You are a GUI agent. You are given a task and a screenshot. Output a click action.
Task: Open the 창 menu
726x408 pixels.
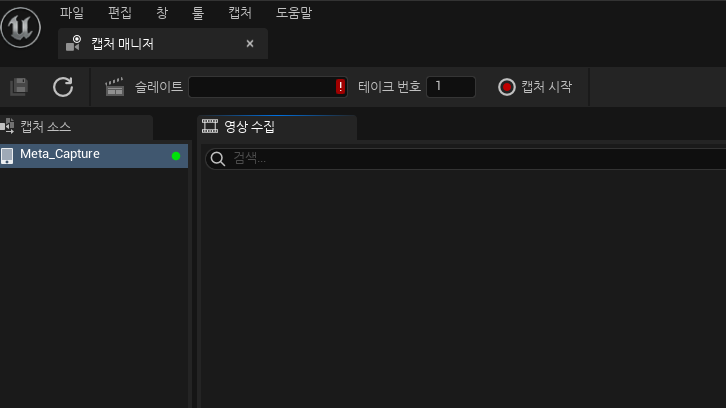point(162,13)
